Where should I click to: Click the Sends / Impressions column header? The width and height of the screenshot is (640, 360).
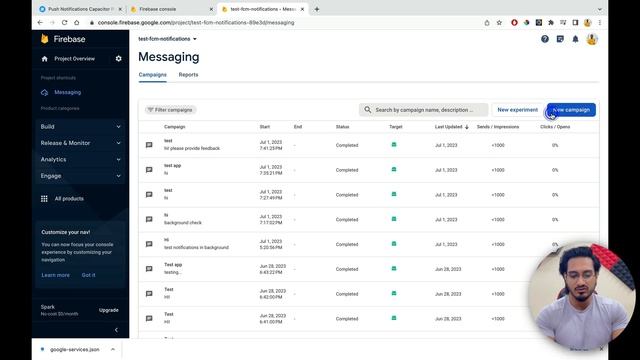coord(498,127)
